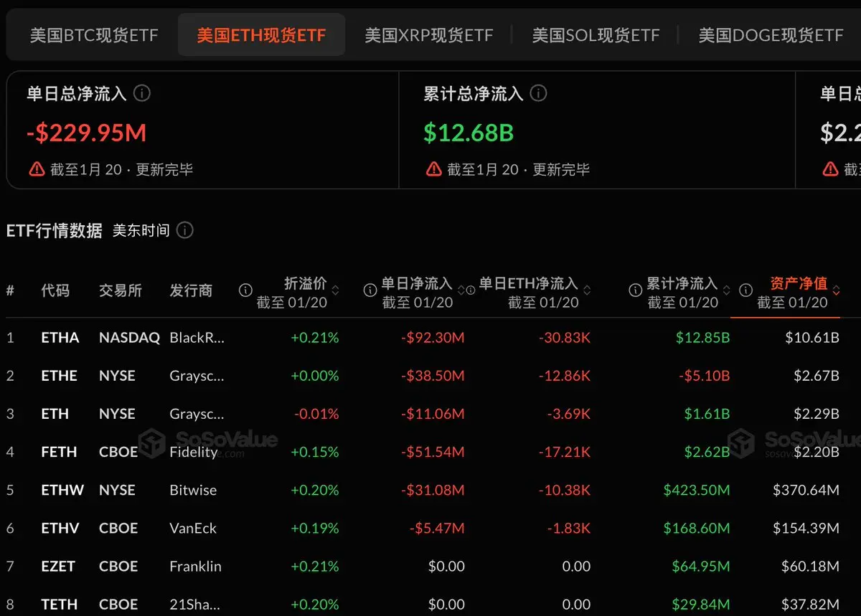Click Bitwise issuer name
This screenshot has width=861, height=616.
(193, 490)
